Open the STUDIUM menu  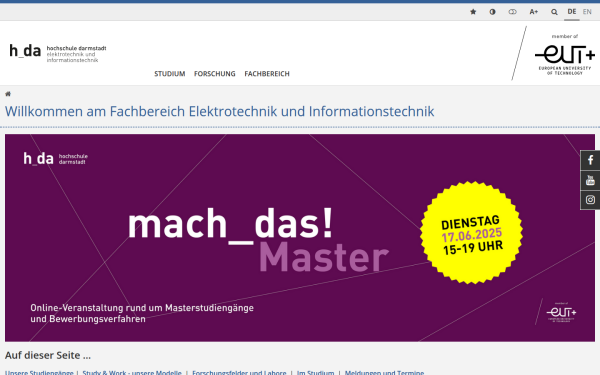tap(170, 73)
